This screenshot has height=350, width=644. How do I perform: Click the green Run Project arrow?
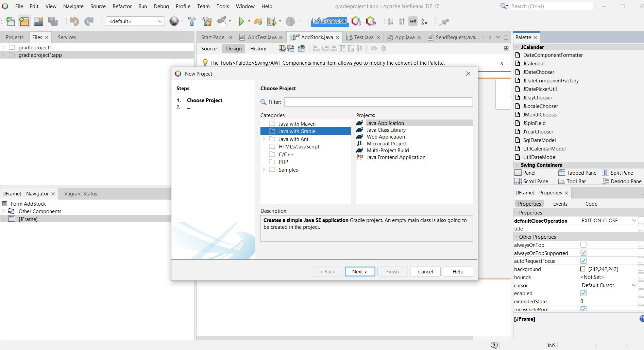coord(241,21)
